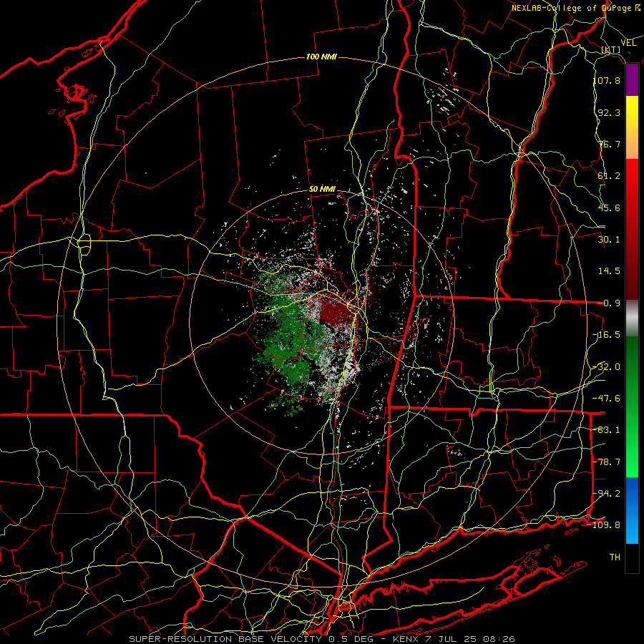Select the -32.0 value on velocity scale
Screen dimensions: 644x644
pos(607,367)
